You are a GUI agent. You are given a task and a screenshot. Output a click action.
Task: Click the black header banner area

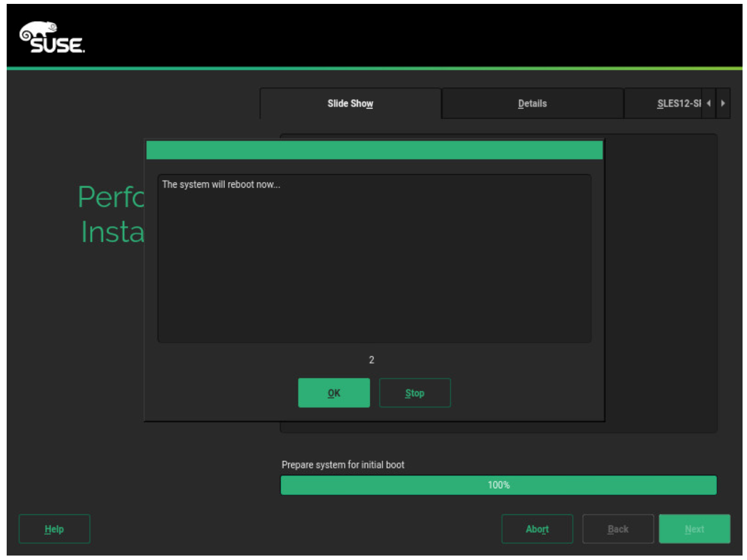pos(390,36)
